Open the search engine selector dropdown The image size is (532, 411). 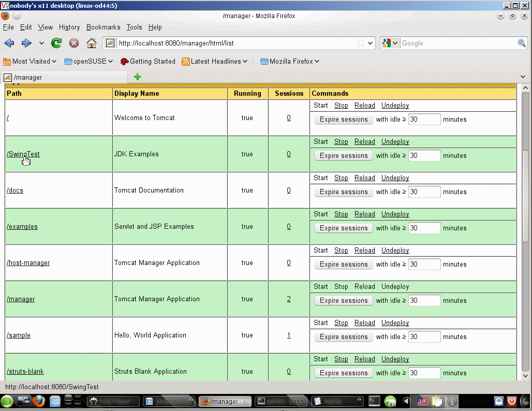point(395,43)
